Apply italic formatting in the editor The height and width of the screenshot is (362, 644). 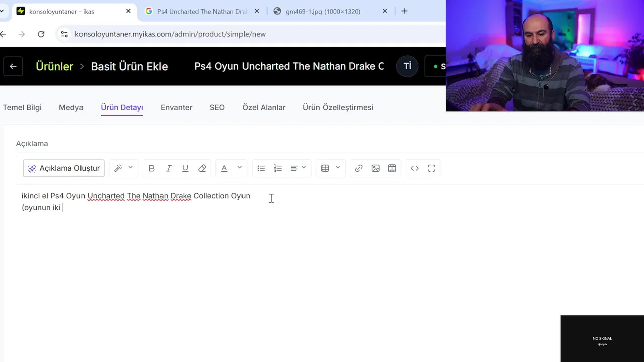[169, 168]
